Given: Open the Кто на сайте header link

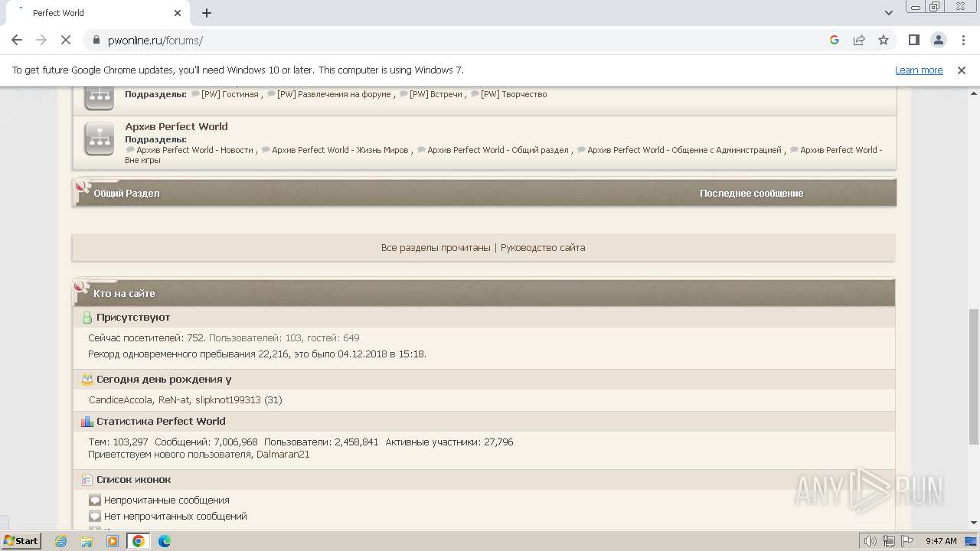Looking at the screenshot, I should tap(124, 294).
